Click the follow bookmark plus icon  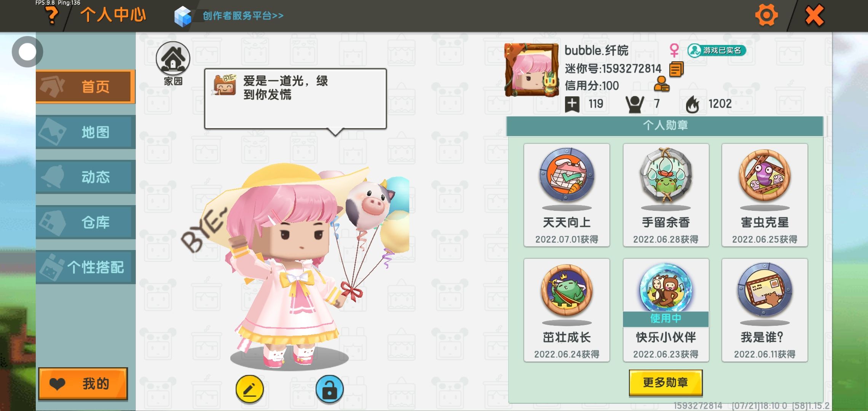(572, 104)
